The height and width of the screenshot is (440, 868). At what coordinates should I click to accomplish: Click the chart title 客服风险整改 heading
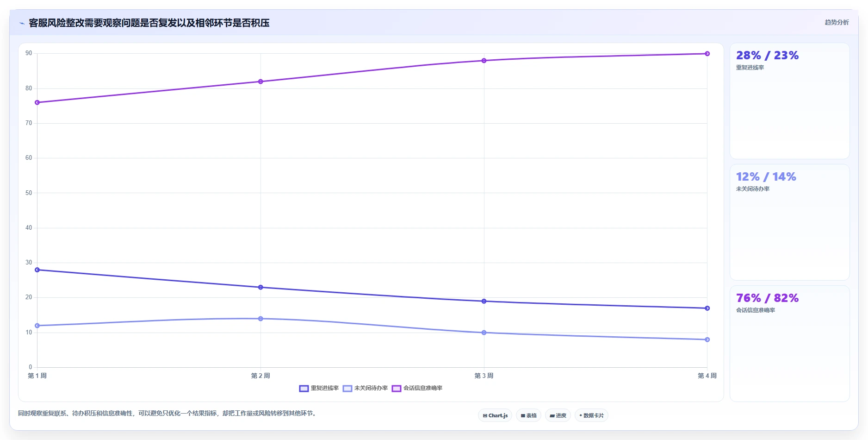point(149,23)
